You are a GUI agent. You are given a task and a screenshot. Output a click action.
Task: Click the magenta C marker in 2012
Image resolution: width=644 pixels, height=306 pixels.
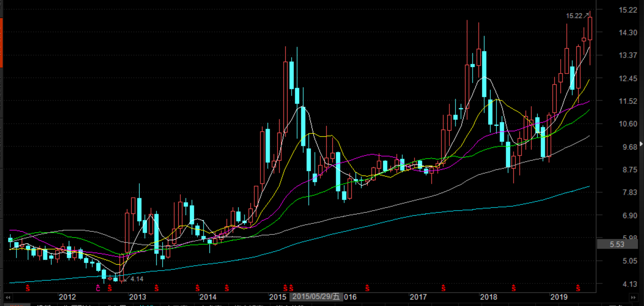[x=98, y=289]
